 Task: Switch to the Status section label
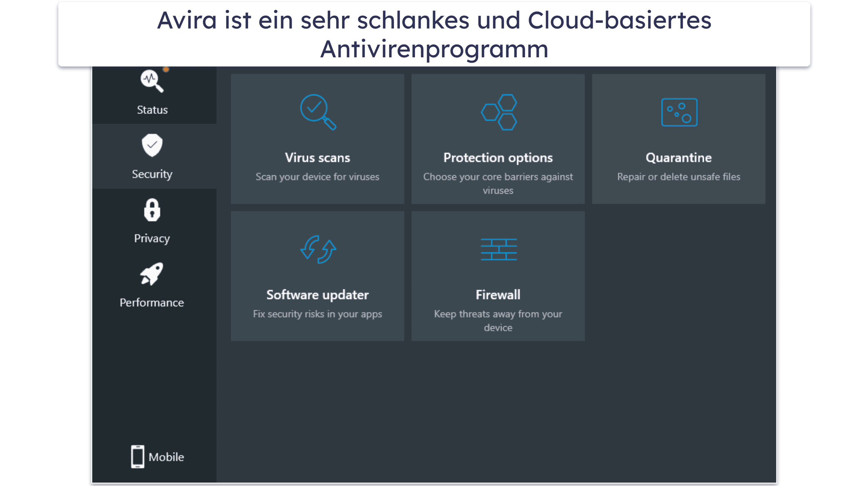pyautogui.click(x=152, y=110)
